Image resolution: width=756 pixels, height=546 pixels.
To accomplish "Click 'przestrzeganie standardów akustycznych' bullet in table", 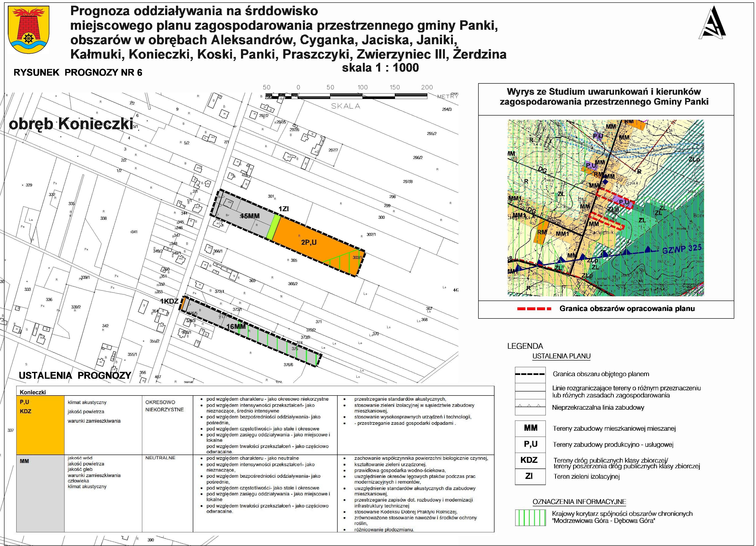I will 400,399.
